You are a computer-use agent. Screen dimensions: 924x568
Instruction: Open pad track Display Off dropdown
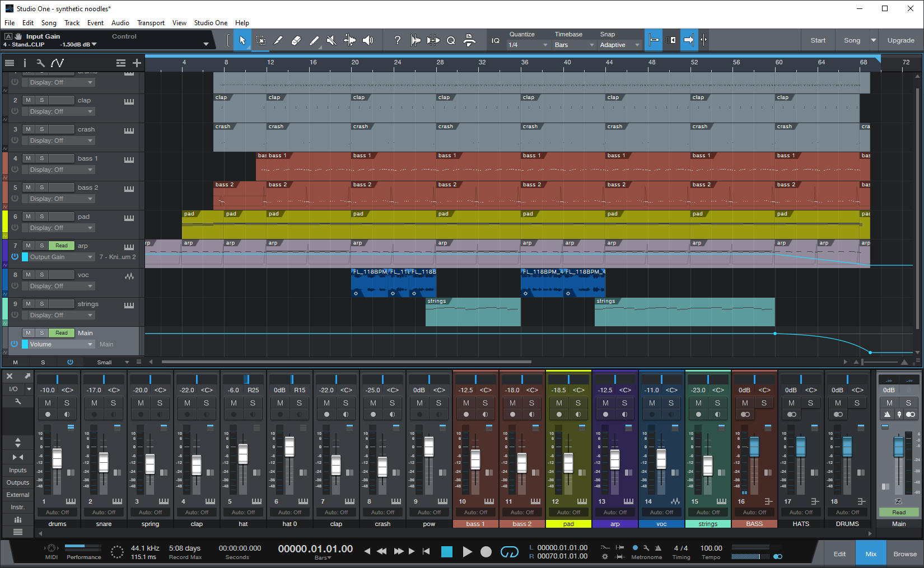click(61, 228)
